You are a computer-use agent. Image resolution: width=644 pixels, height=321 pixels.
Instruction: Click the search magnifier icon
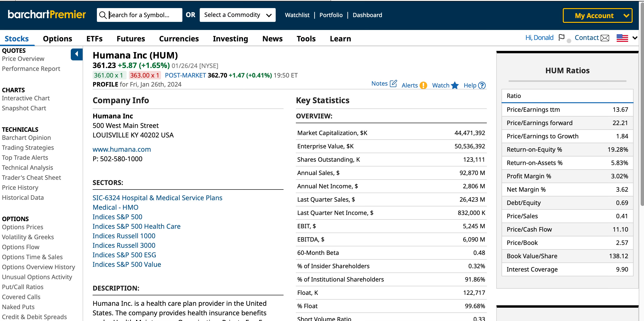[x=103, y=15]
